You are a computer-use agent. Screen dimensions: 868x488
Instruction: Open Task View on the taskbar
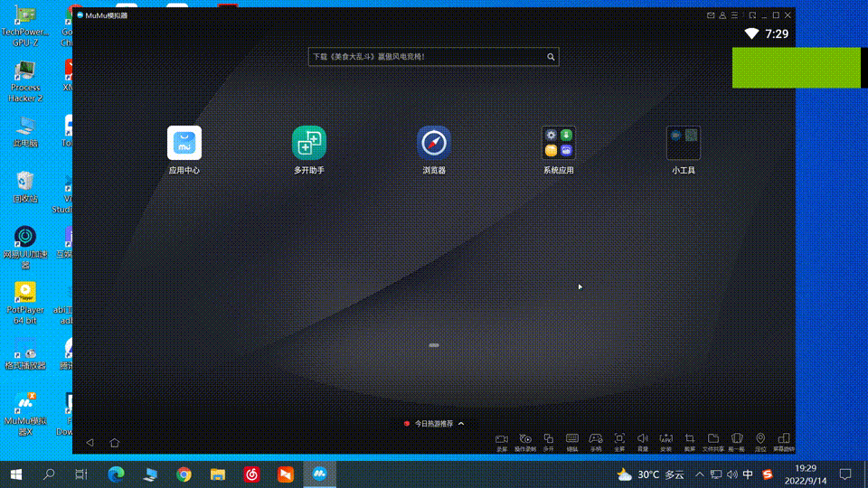pyautogui.click(x=81, y=474)
